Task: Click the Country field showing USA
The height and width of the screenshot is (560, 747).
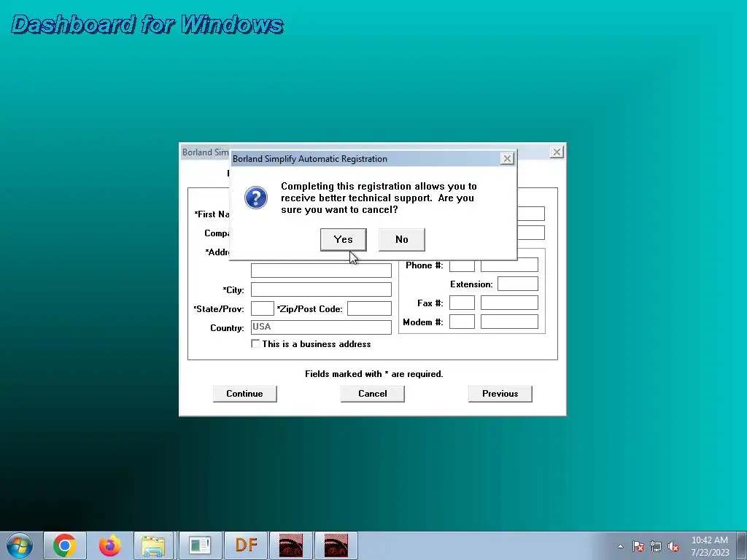Action: coord(321,327)
